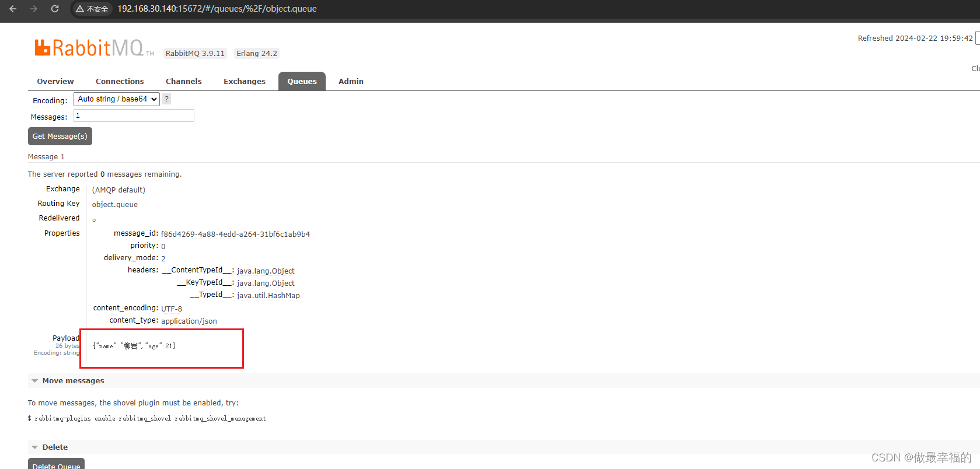Click the RabbitMQ 3.9.11 version label
The width and height of the screenshot is (980, 469).
195,54
